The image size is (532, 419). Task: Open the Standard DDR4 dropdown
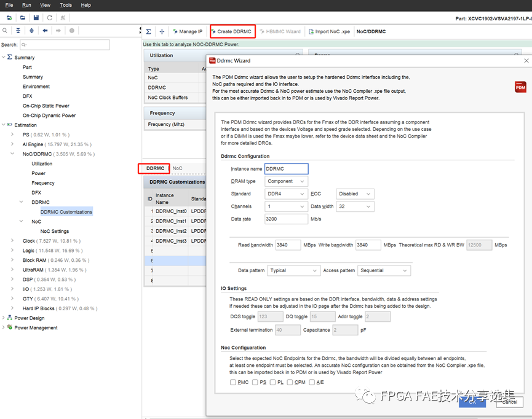click(x=286, y=194)
